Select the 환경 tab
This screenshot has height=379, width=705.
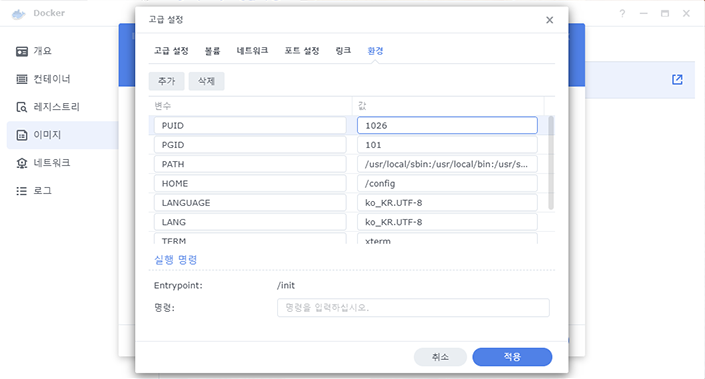click(x=375, y=50)
